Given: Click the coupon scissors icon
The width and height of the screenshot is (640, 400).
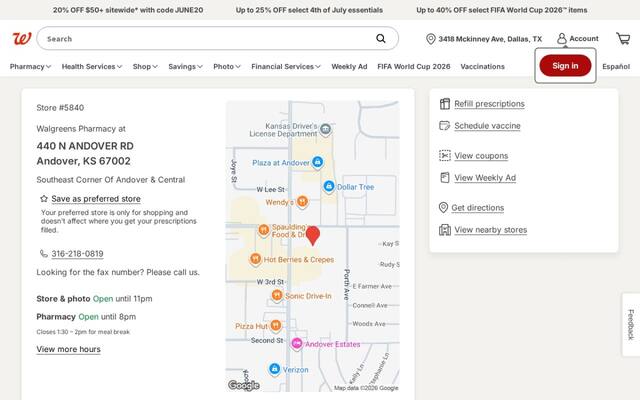Looking at the screenshot, I should click(444, 156).
